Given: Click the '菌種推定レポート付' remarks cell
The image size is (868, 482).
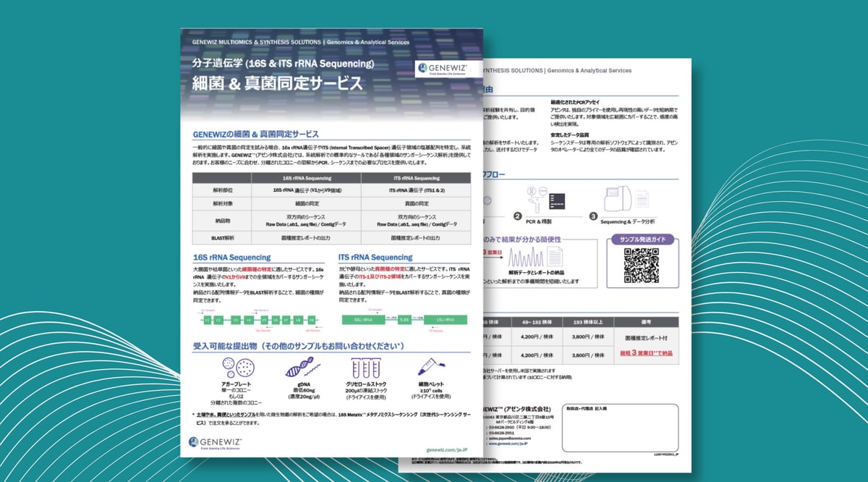Looking at the screenshot, I should click(646, 338).
